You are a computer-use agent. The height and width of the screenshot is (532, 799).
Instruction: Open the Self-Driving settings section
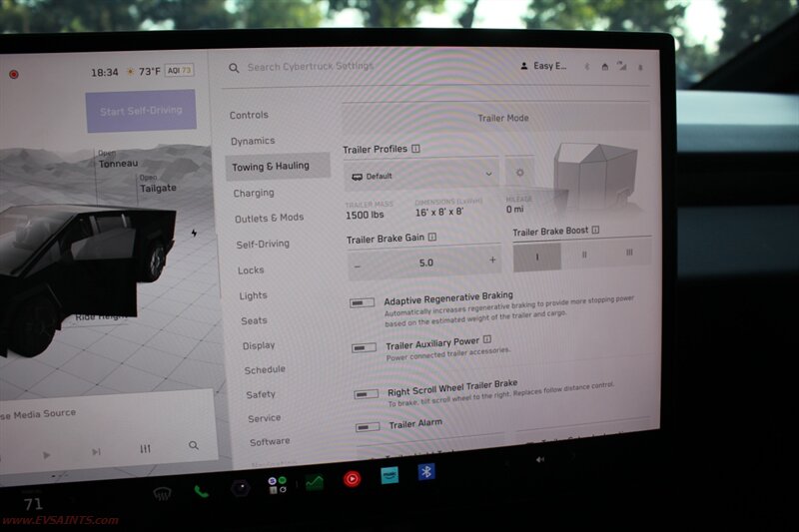tap(263, 244)
